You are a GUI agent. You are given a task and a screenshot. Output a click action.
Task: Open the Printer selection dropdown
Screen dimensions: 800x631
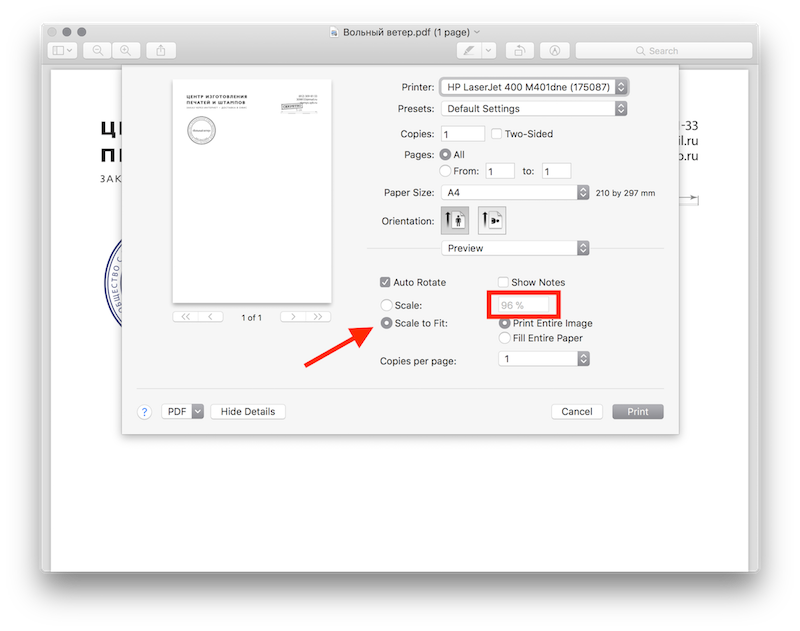point(534,87)
